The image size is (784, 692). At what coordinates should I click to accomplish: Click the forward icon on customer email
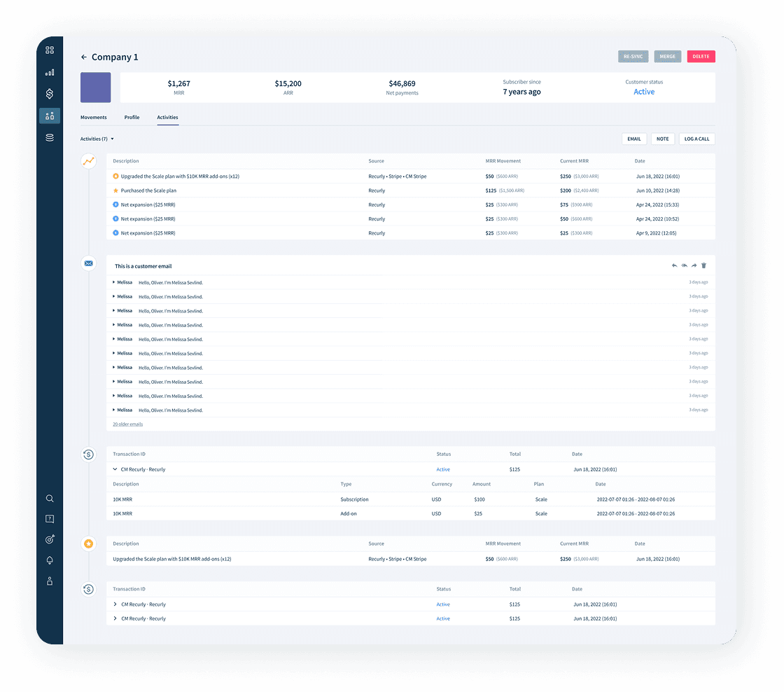pos(694,265)
